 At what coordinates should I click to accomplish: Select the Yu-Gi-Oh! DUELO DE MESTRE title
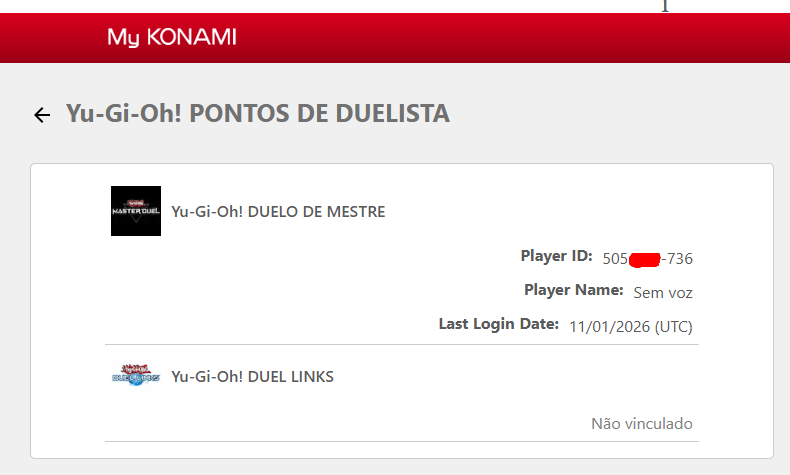click(x=278, y=212)
